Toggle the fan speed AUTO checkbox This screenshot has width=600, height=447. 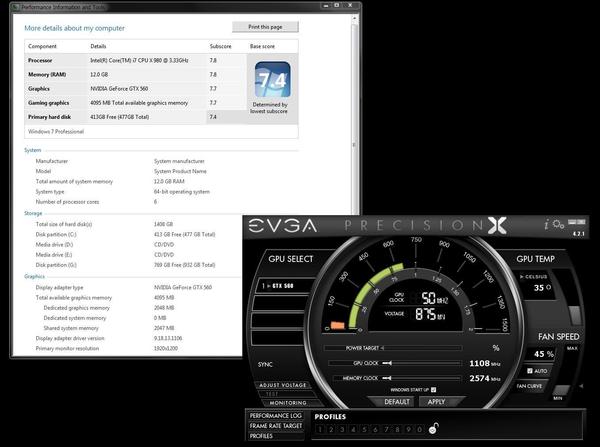[x=530, y=371]
